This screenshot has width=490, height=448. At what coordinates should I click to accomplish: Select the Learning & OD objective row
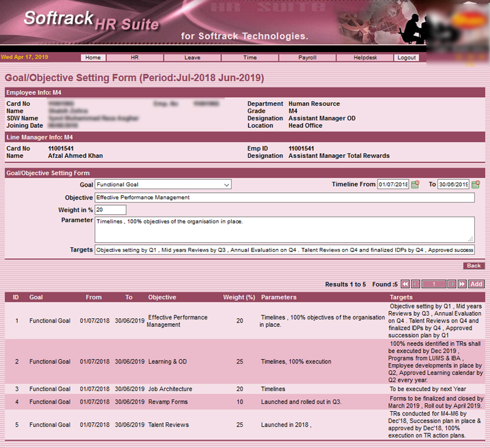tap(167, 362)
